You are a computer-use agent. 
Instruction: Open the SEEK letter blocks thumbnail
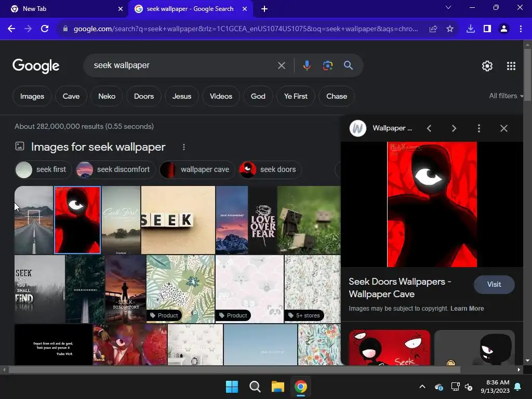(x=178, y=220)
